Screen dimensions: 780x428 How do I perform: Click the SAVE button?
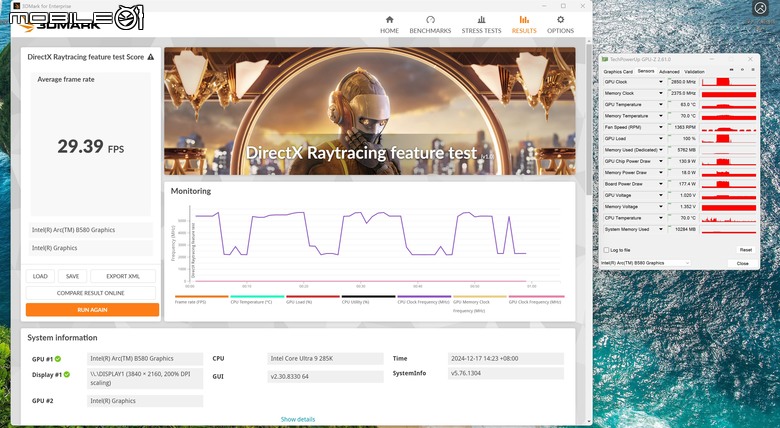point(73,276)
